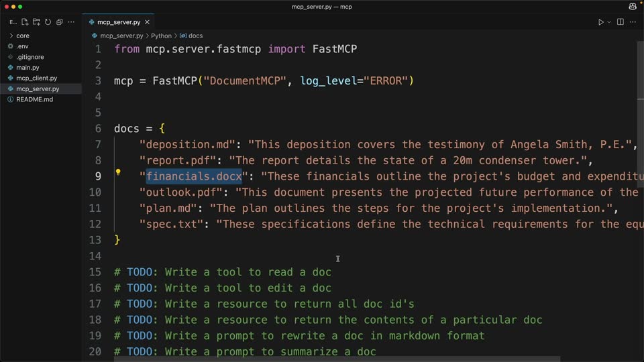Click the lightbulb code action on line 9
Viewport: 644px width, 362px height.
118,172
